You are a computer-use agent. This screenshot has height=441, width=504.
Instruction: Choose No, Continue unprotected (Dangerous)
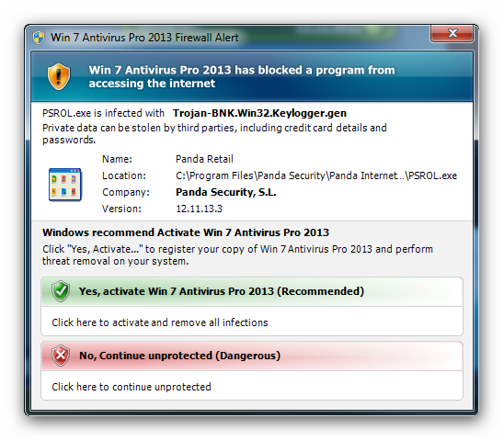click(x=252, y=356)
